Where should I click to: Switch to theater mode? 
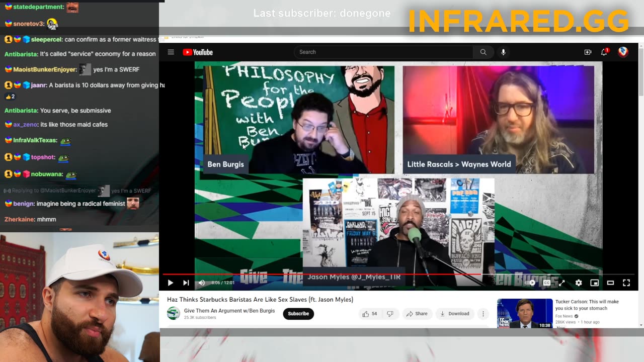click(610, 283)
